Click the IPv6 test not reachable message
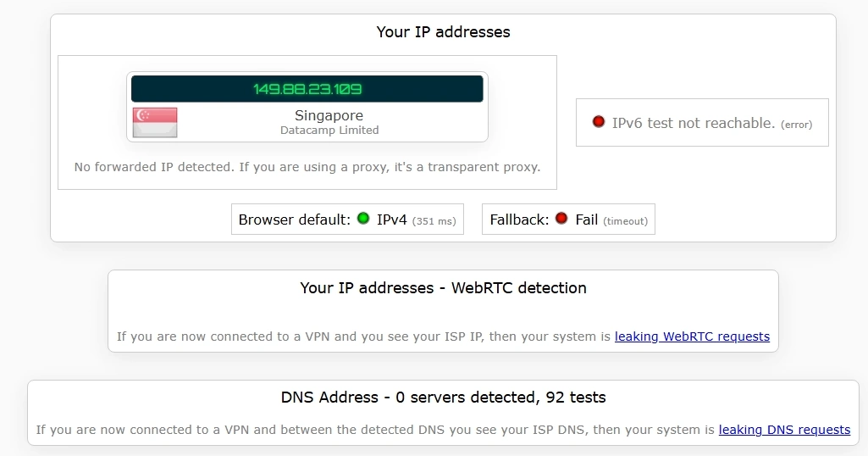Screen dimensions: 868x456 point(694,123)
